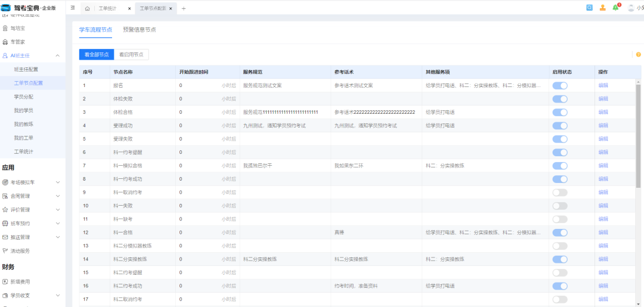Toggle enable switch for 体检失败 row

[560, 99]
